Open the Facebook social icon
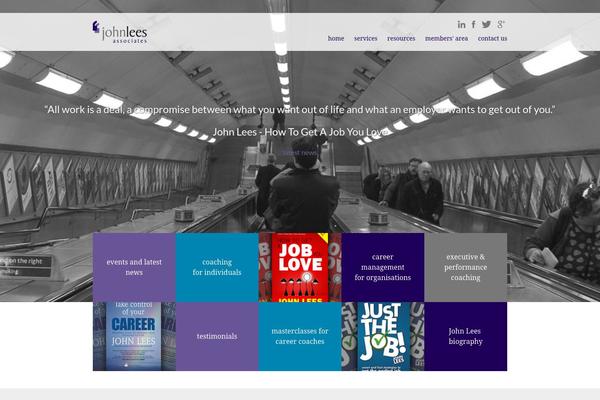Image resolution: width=600 pixels, height=400 pixels. pos(474,24)
